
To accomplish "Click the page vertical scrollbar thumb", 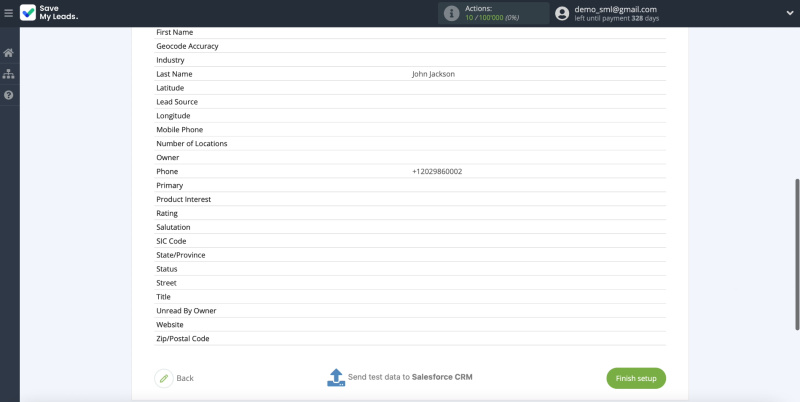I will coord(797,254).
